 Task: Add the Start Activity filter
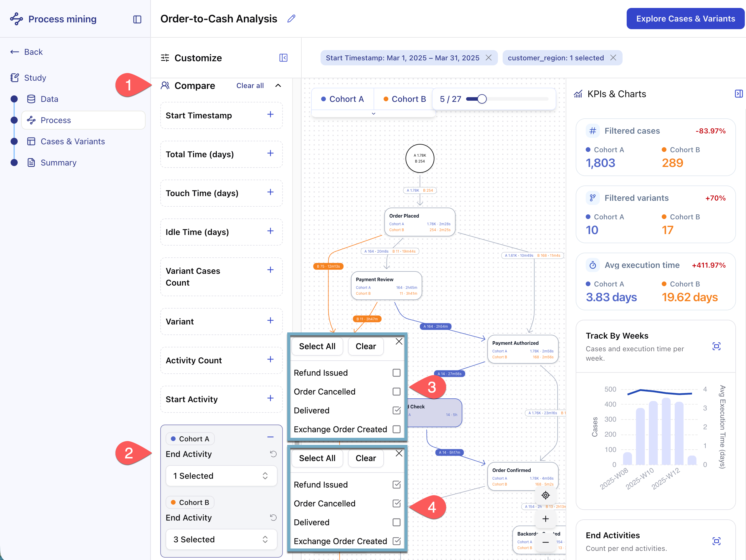[x=270, y=398]
